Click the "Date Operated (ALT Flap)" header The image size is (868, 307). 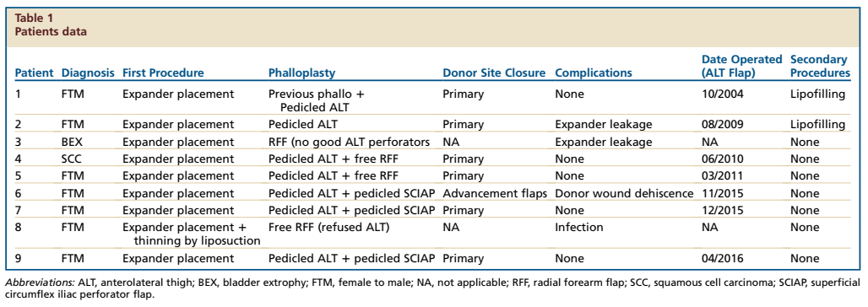click(742, 66)
